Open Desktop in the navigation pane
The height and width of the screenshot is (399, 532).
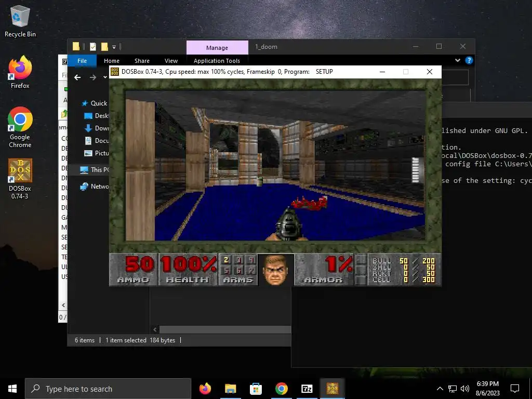click(96, 116)
